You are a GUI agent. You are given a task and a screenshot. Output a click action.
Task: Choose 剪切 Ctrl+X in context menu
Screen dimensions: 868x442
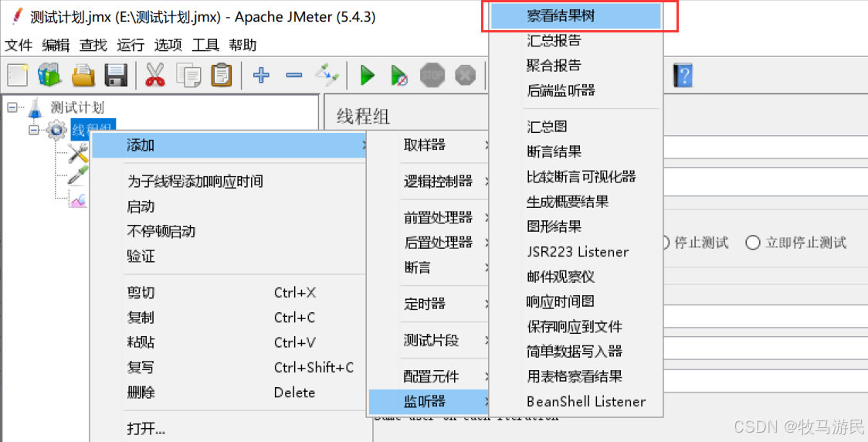(229, 292)
